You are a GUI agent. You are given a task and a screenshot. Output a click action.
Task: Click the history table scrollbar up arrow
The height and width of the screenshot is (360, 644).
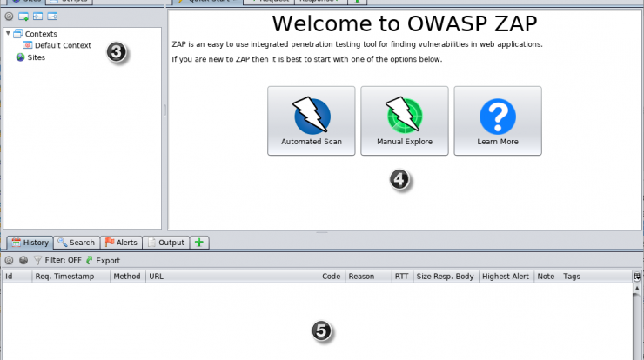click(637, 289)
